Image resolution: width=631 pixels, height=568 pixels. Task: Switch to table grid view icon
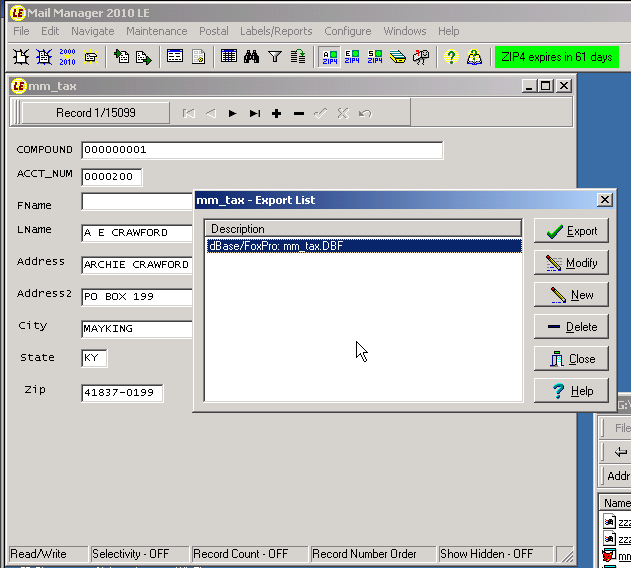[229, 57]
